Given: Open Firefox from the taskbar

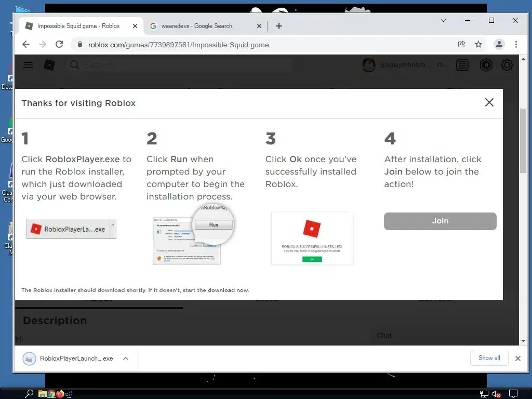Looking at the screenshot, I should point(60,394).
